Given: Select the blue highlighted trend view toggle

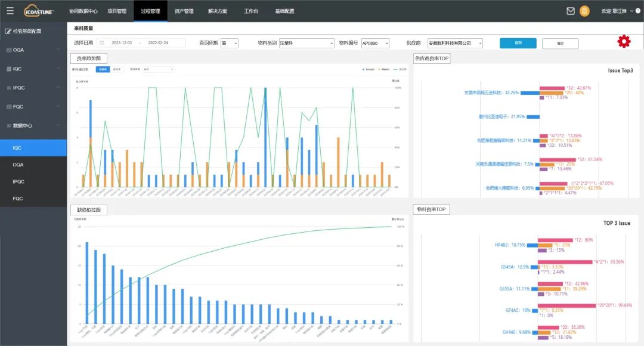Looking at the screenshot, I should point(103,69).
